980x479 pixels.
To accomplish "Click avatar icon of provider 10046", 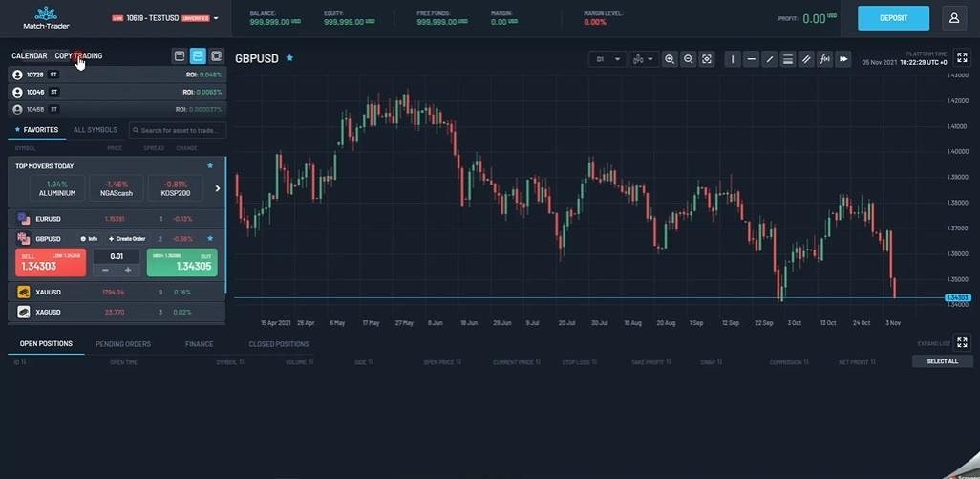I will (x=17, y=92).
